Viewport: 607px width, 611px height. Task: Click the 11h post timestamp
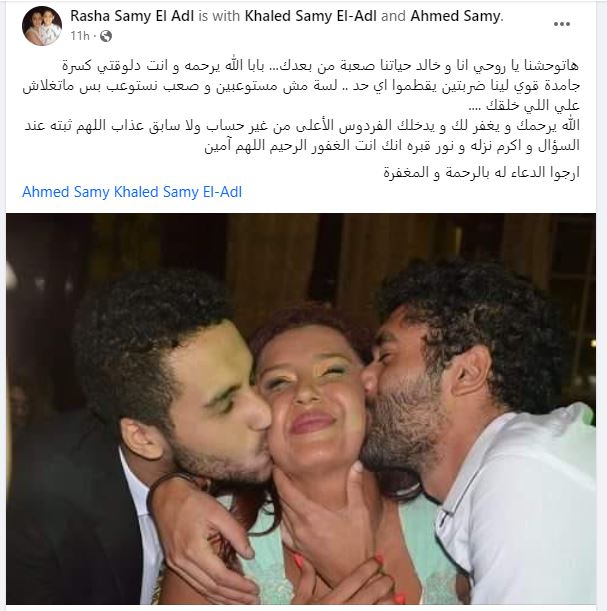pyautogui.click(x=80, y=36)
